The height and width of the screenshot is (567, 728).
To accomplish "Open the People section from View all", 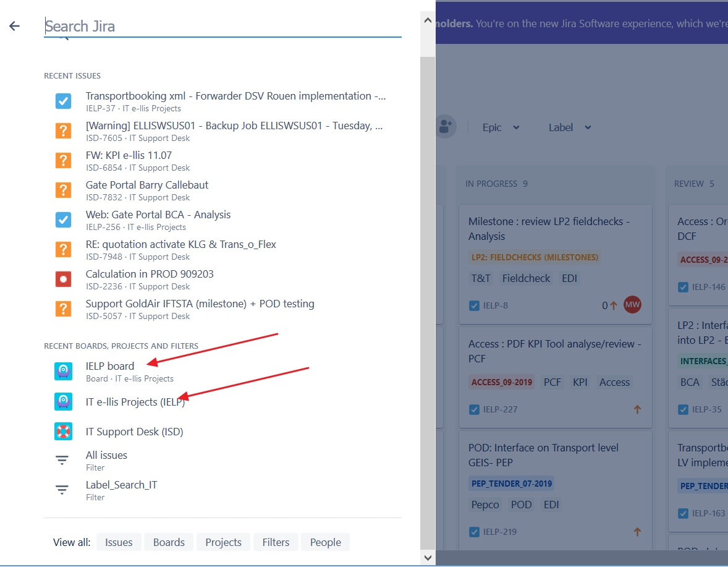I will (325, 542).
